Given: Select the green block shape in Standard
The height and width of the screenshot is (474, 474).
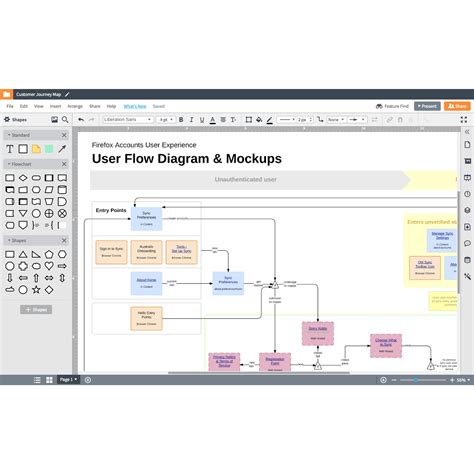Looking at the screenshot, I should point(49,149).
